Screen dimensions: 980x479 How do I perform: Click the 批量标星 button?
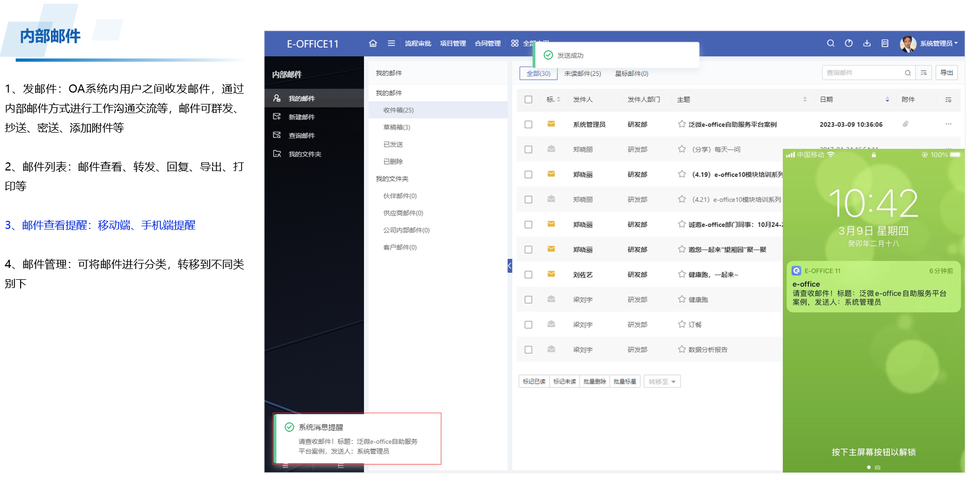tap(625, 382)
